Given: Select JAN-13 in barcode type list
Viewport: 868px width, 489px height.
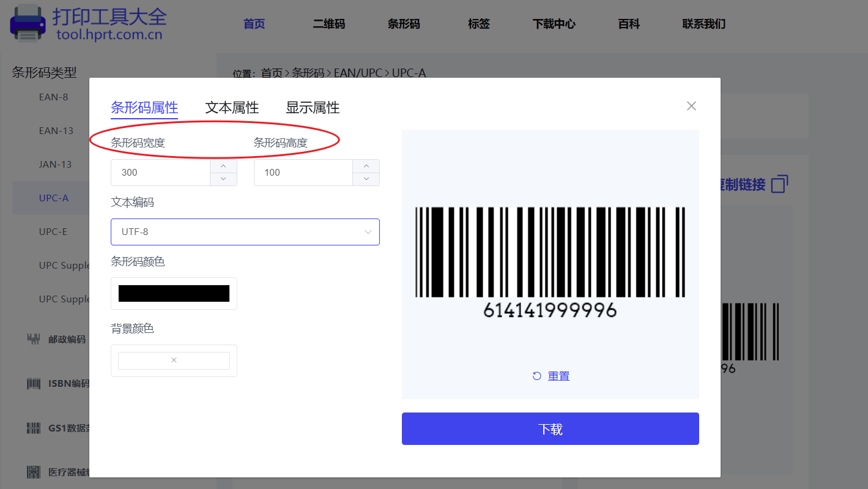Looking at the screenshot, I should 55,164.
